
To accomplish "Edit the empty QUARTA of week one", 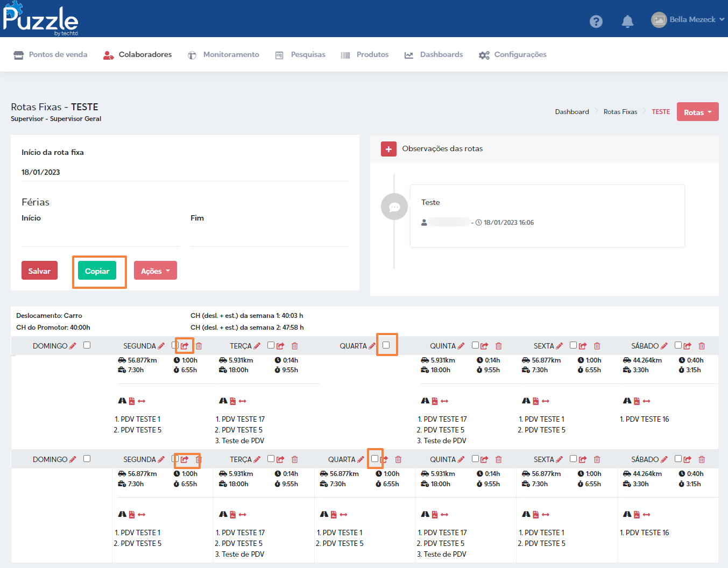I will tap(372, 346).
